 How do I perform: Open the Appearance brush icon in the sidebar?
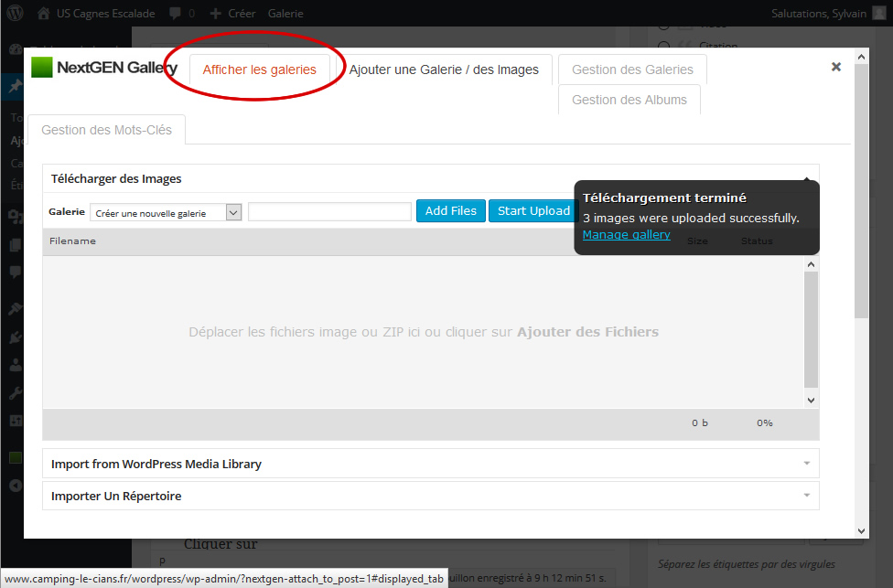[15, 308]
